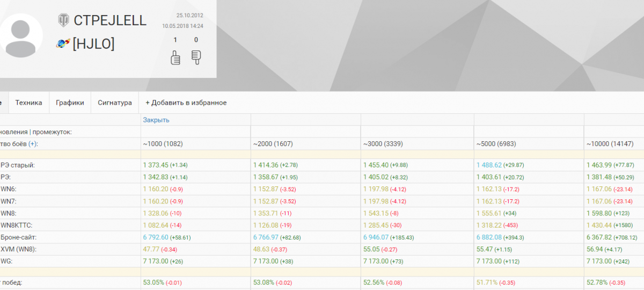The width and height of the screenshot is (644, 290).
Task: Open the Сигнатура tab
Action: 114,103
